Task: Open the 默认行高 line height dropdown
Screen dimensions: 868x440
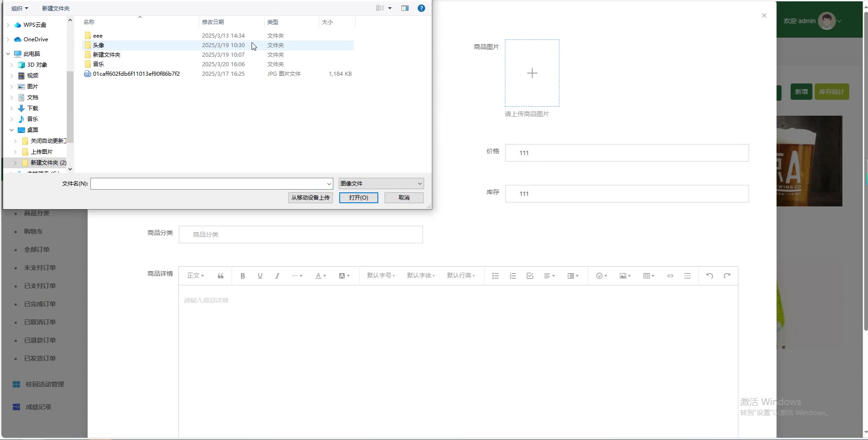Action: 461,276
